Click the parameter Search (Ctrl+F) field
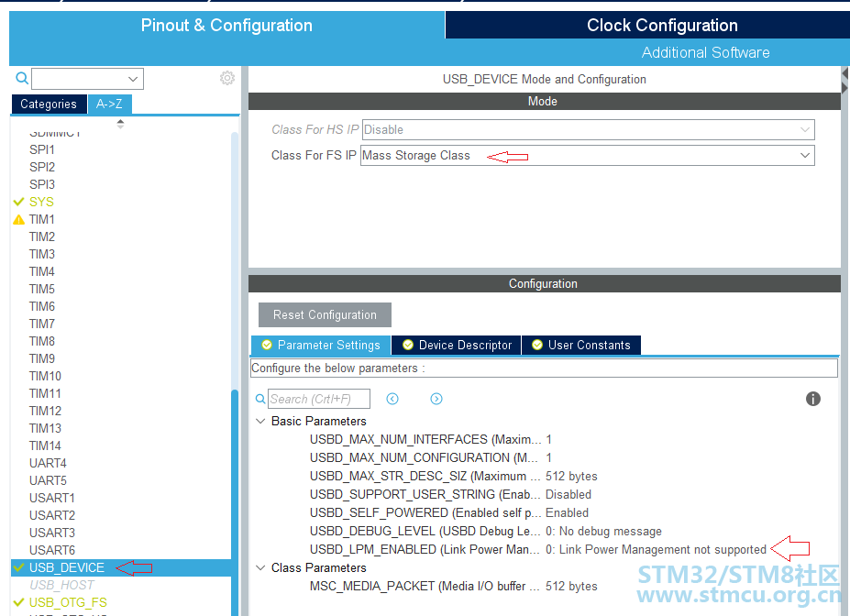This screenshot has width=850, height=616. point(319,399)
